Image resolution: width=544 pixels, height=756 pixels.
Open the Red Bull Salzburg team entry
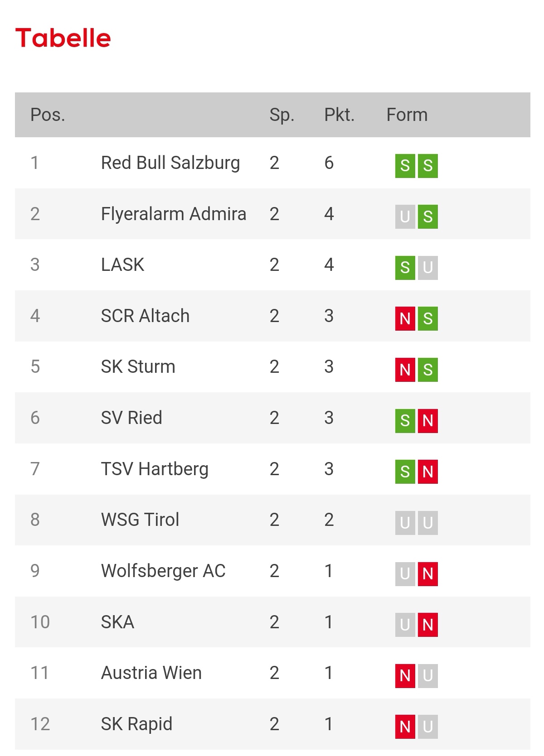click(x=170, y=163)
